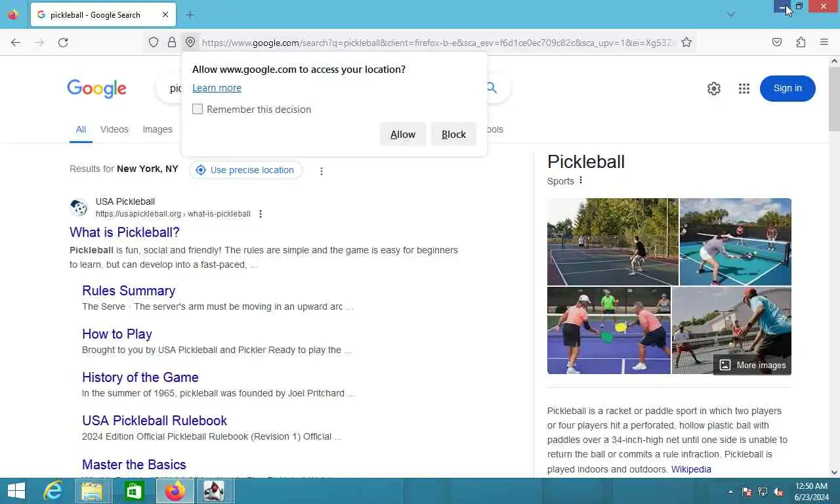The image size is (840, 504).
Task: Check Remember this decision checkbox
Action: pos(198,109)
